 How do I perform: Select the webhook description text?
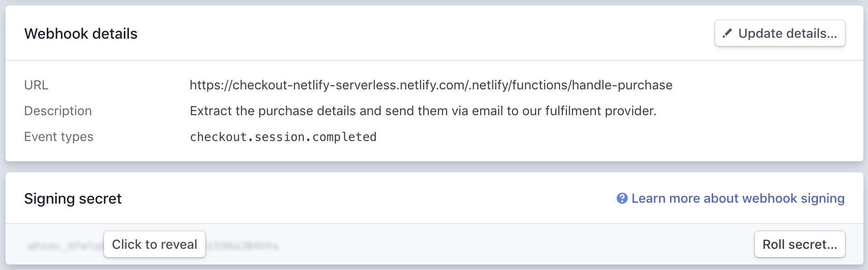pyautogui.click(x=423, y=111)
